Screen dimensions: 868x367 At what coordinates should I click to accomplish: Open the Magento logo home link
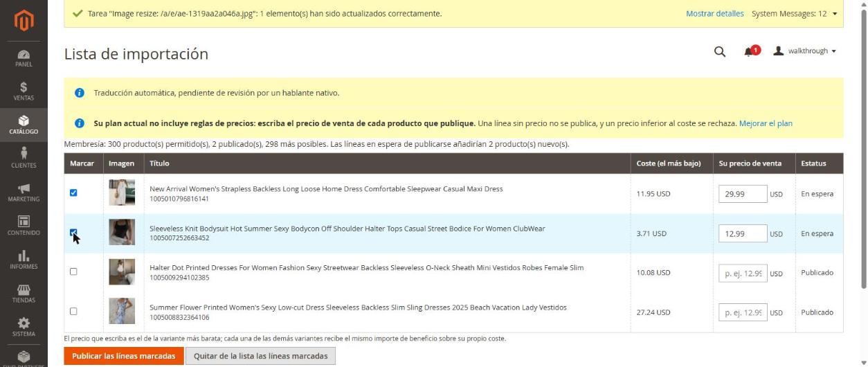click(24, 20)
